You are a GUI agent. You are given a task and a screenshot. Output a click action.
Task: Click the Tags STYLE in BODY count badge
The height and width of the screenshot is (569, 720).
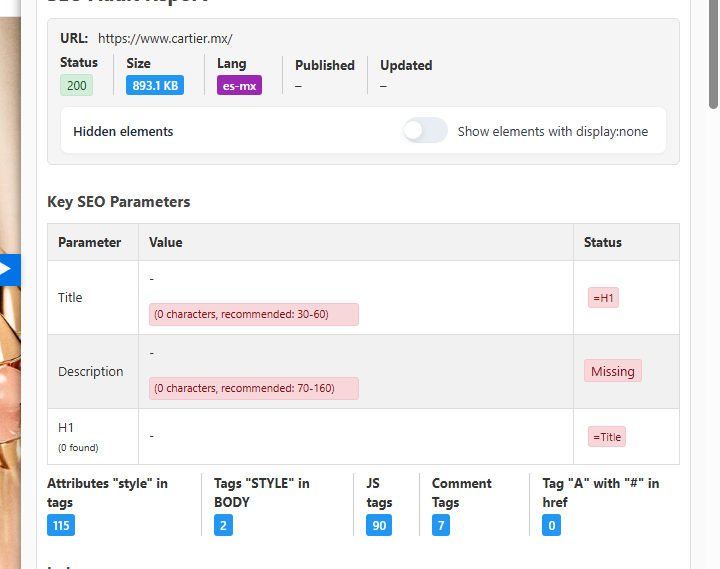(x=223, y=525)
